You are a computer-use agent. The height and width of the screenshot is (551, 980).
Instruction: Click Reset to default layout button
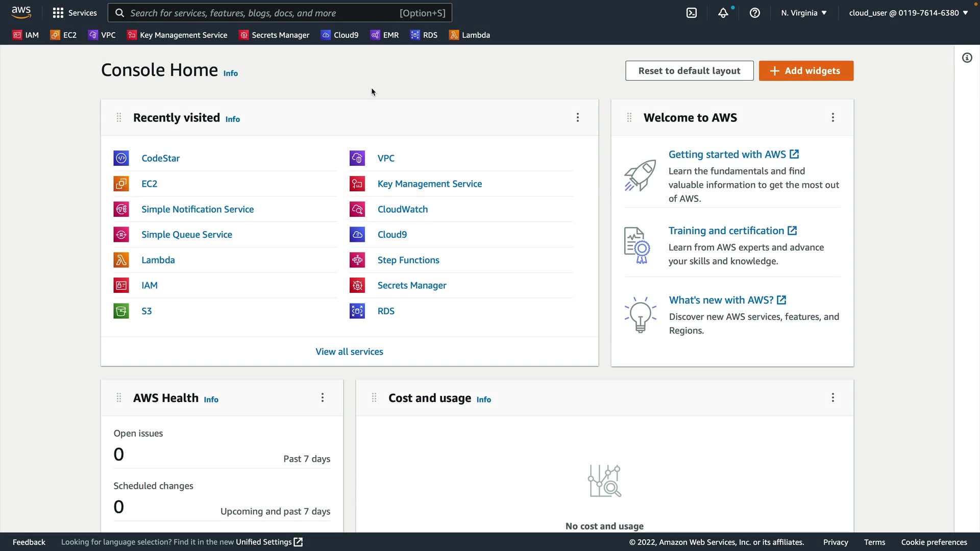tap(689, 71)
